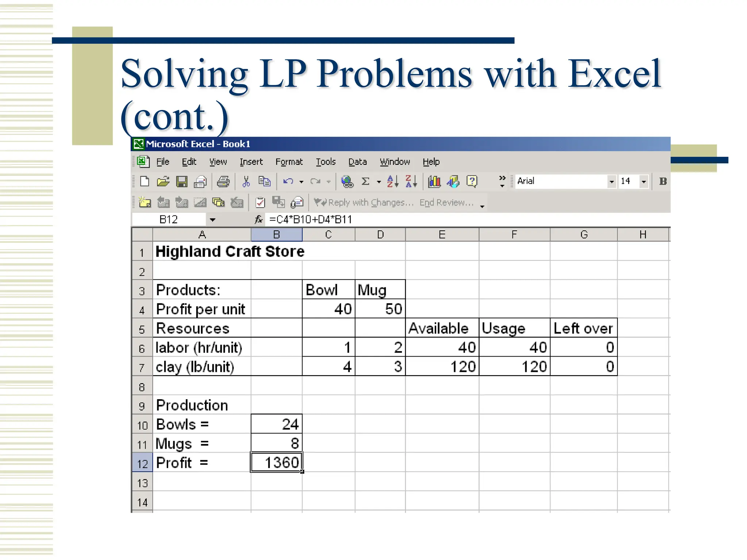The width and height of the screenshot is (747, 560).
Task: Click End Review button
Action: 447,202
